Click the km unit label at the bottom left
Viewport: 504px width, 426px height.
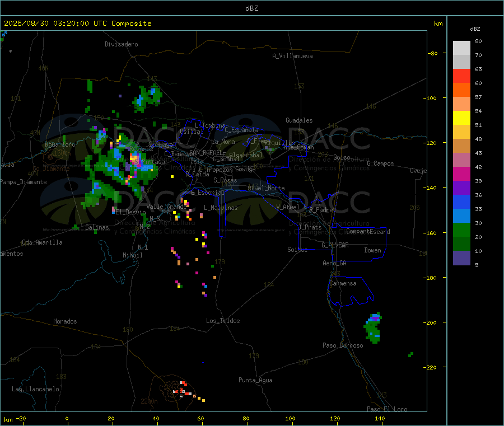pyautogui.click(x=8, y=420)
